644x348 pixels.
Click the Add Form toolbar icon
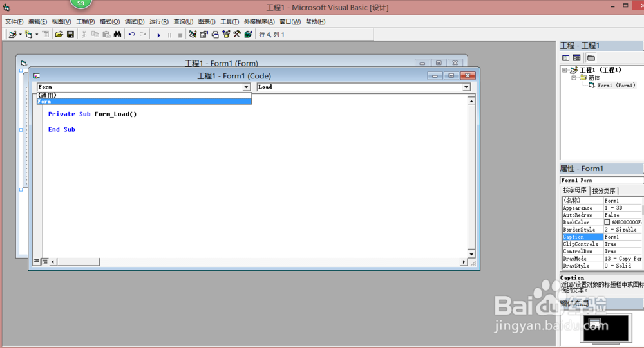(x=28, y=35)
